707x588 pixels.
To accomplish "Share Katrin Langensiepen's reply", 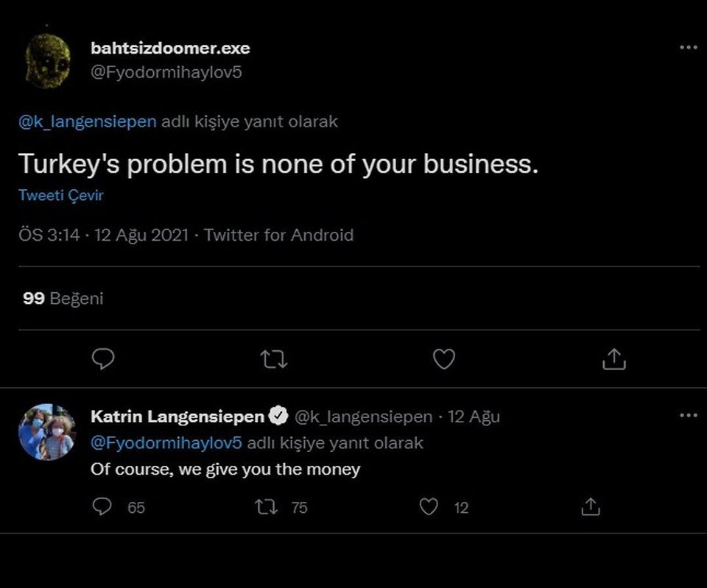I will (590, 507).
